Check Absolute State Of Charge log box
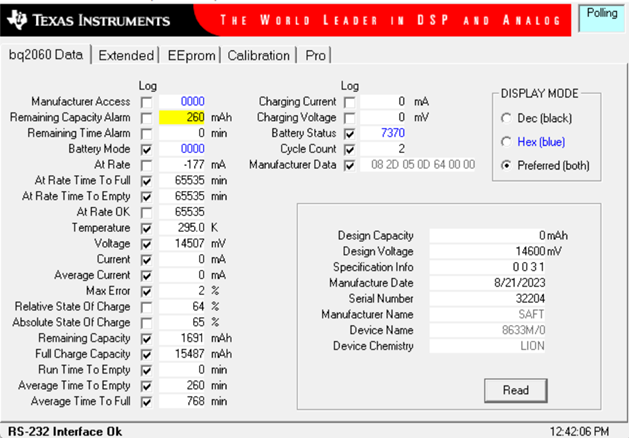 coord(146,323)
